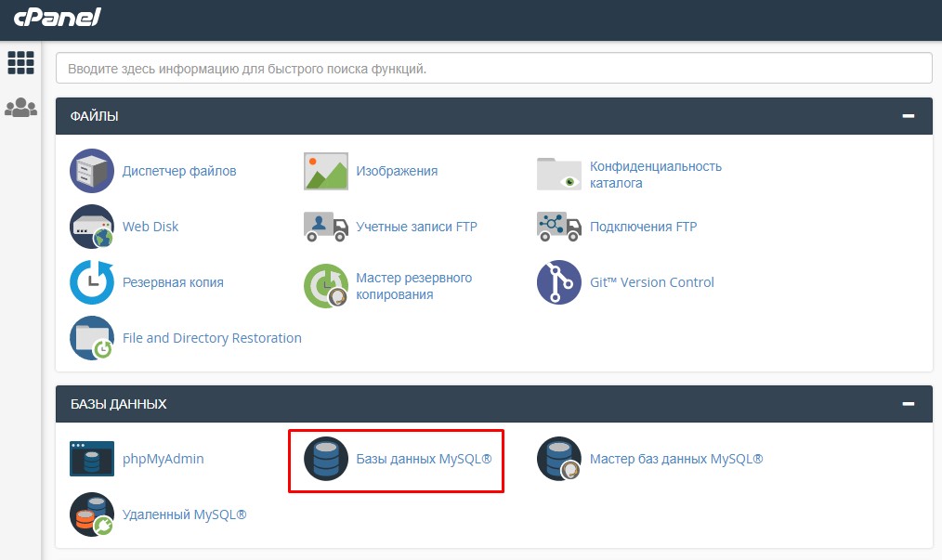Click the phpMyAdmin icon
Image resolution: width=942 pixels, height=560 pixels.
tap(92, 459)
